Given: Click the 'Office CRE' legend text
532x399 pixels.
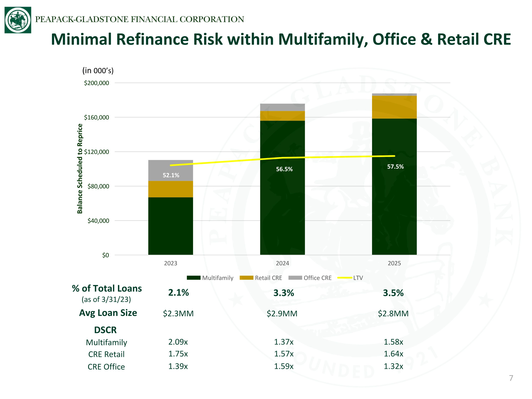Looking at the screenshot, I should click(317, 278).
